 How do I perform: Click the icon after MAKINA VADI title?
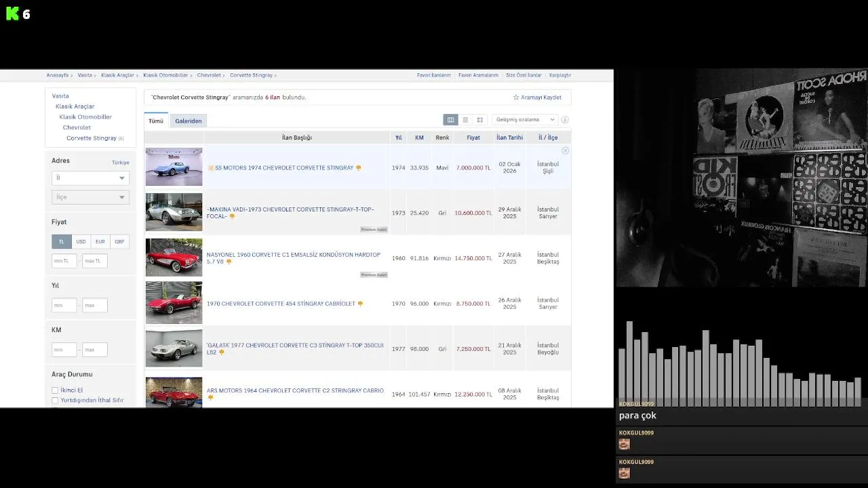232,217
